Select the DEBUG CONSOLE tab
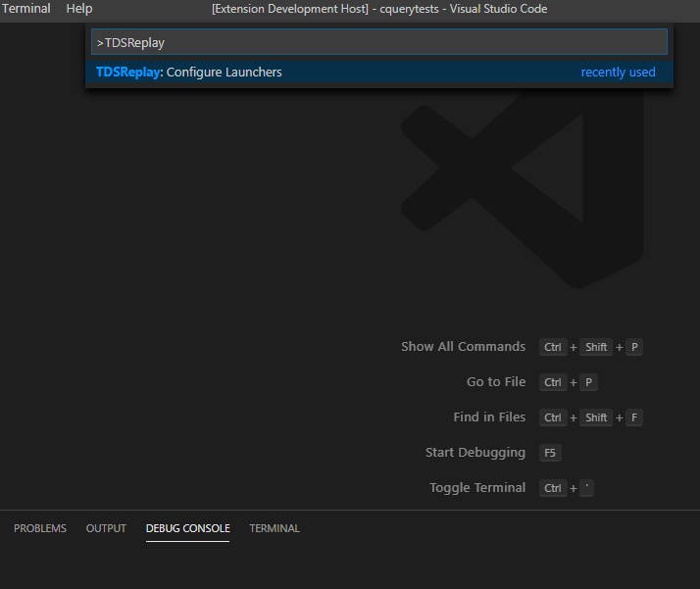This screenshot has height=589, width=700. (x=187, y=528)
